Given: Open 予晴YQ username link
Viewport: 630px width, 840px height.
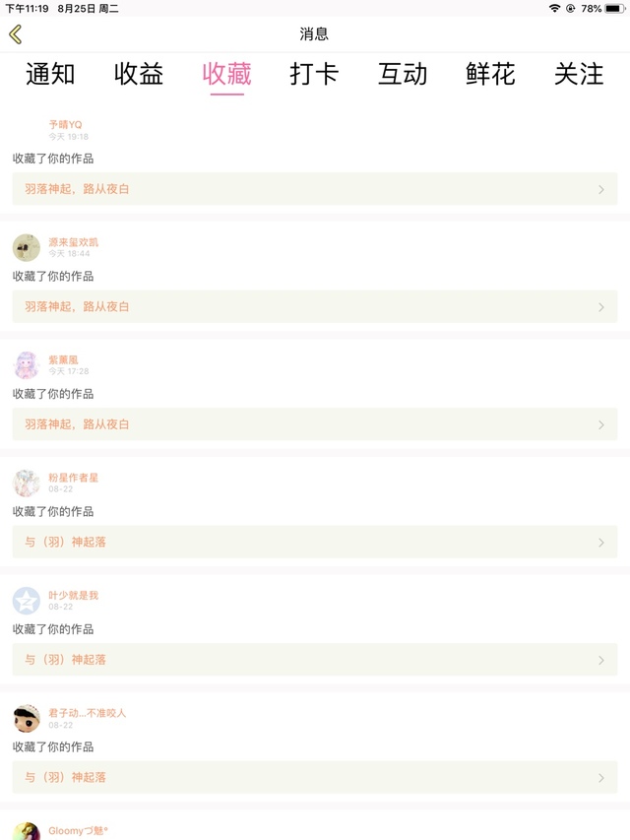Looking at the screenshot, I should click(66, 124).
